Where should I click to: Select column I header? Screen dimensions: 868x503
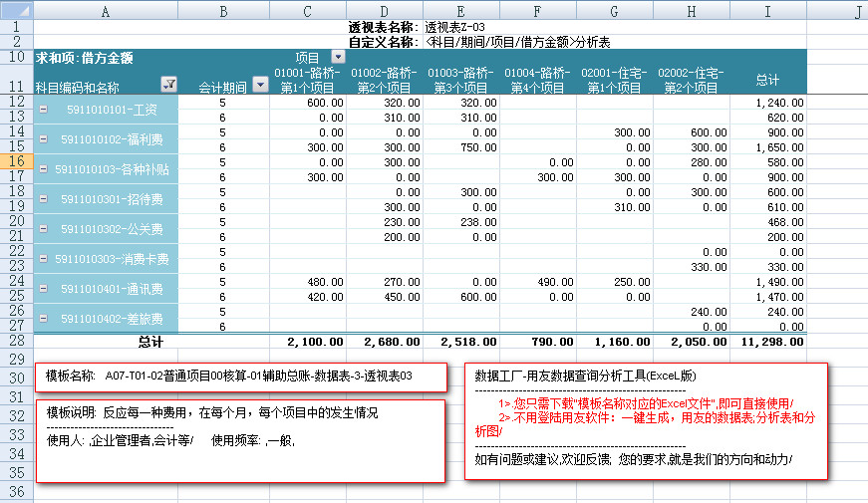tap(767, 10)
